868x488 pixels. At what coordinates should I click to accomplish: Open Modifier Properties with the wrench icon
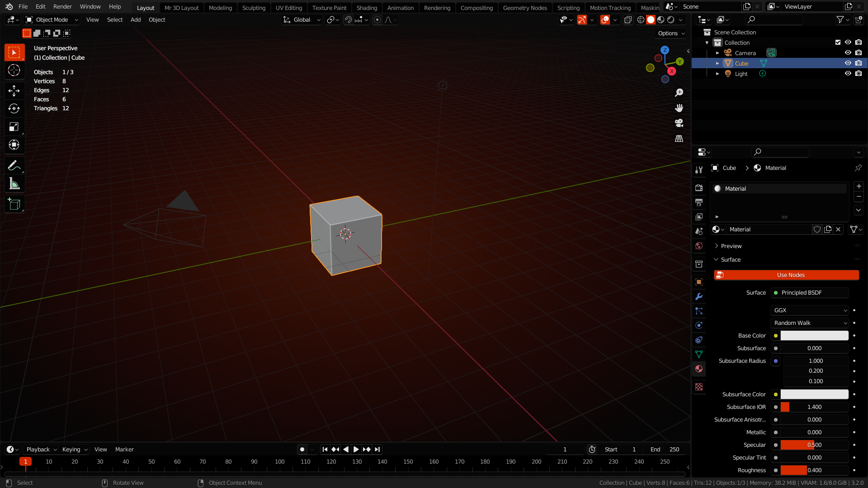point(699,296)
